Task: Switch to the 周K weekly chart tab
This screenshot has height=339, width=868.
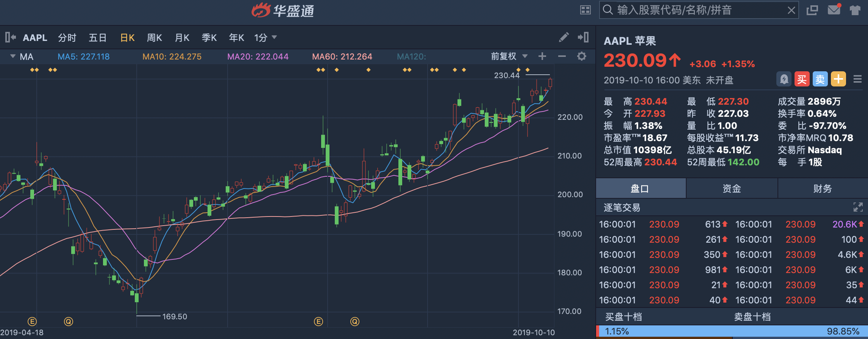Action: [x=155, y=38]
